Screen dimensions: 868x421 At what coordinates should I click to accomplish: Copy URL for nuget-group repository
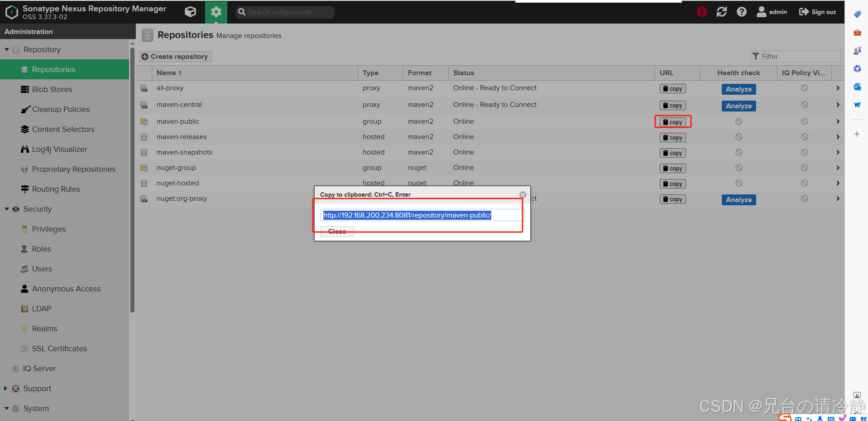(672, 169)
